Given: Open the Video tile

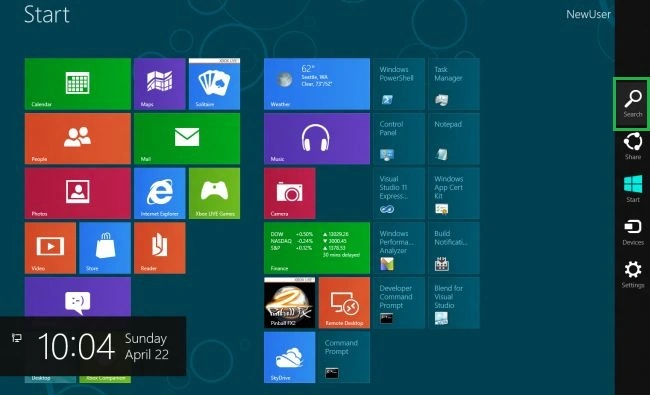Looking at the screenshot, I should (50, 248).
